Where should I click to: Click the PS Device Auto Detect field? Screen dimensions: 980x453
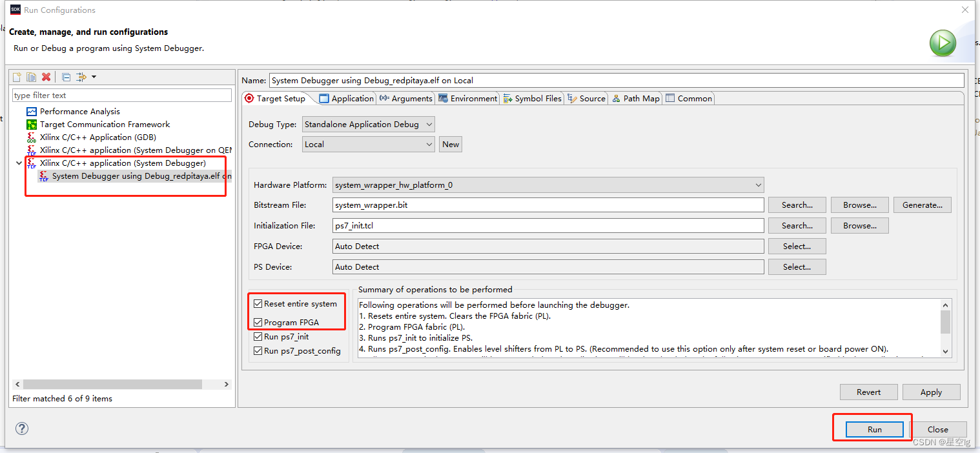click(x=548, y=267)
